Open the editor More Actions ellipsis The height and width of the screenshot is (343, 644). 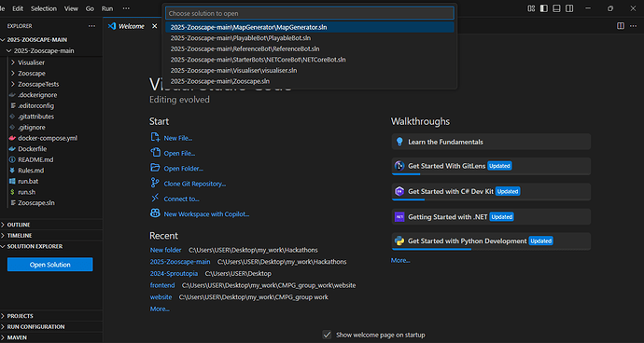click(x=633, y=26)
